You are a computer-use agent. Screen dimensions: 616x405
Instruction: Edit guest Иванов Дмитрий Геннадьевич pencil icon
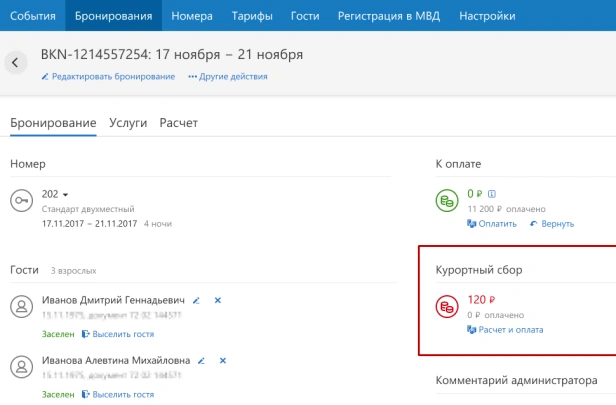coord(197,300)
